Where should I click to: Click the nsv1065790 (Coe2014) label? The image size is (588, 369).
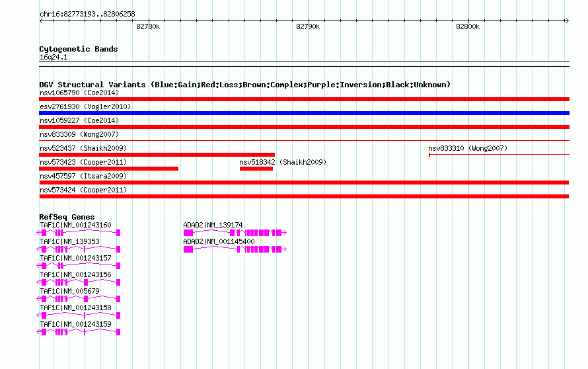79,93
